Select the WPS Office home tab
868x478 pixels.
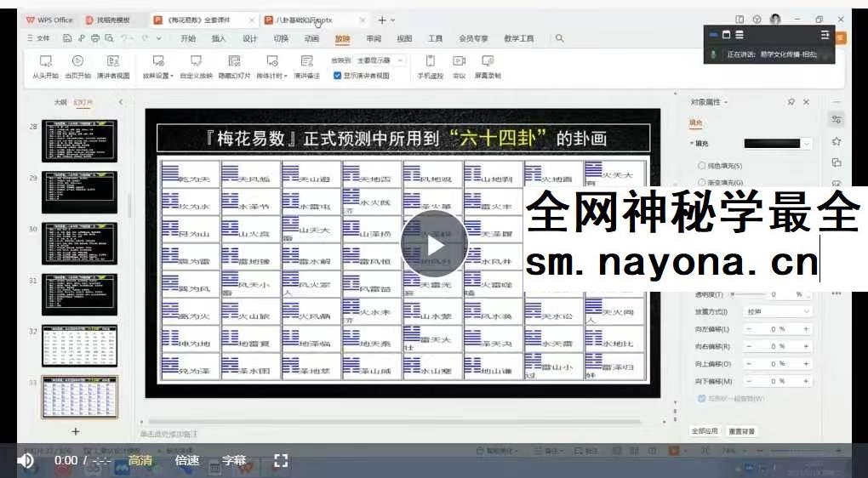(x=49, y=20)
